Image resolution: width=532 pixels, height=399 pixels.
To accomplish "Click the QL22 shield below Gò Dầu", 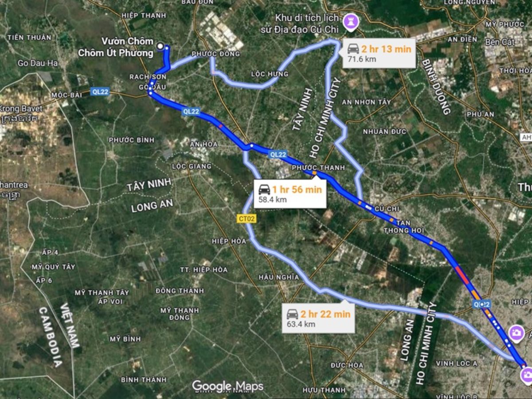I will (x=191, y=111).
